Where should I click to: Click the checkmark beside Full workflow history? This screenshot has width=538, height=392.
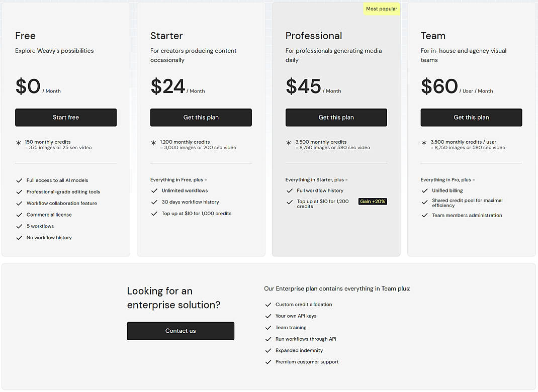290,190
